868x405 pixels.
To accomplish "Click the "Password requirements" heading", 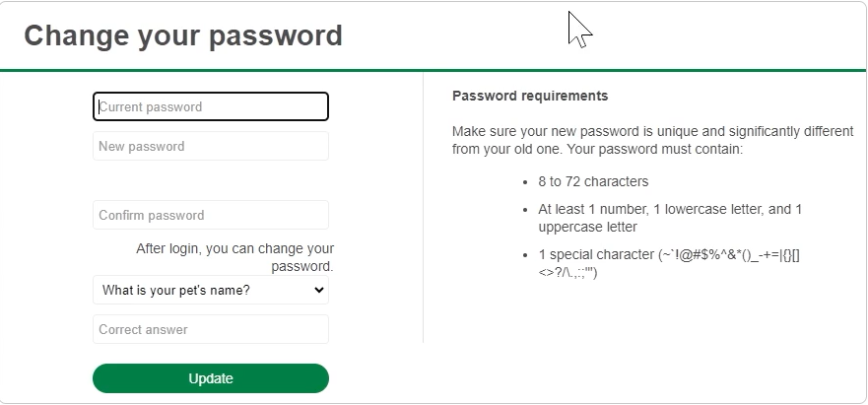I will (530, 96).
